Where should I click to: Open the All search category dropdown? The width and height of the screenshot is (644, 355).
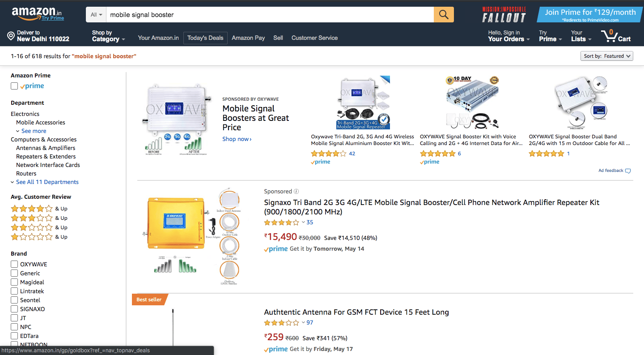coord(96,15)
